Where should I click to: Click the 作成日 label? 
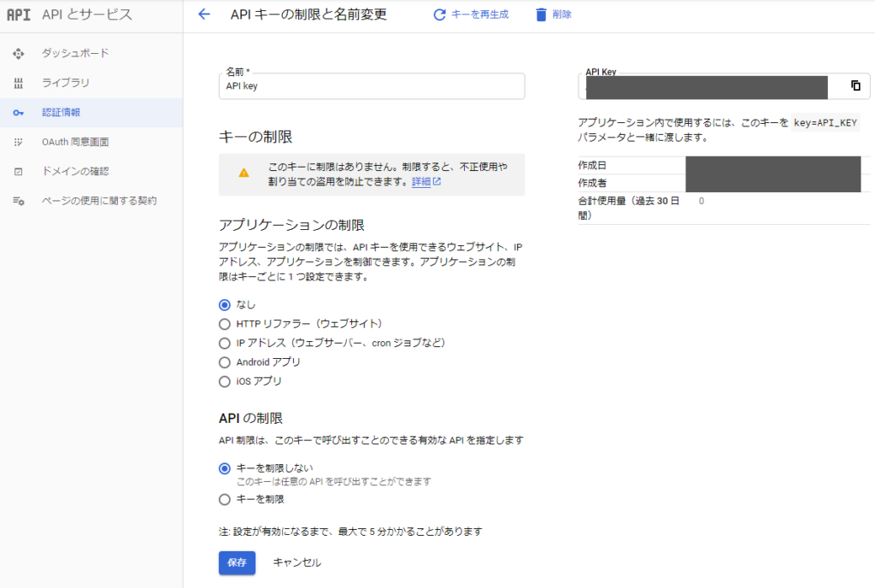(x=592, y=166)
